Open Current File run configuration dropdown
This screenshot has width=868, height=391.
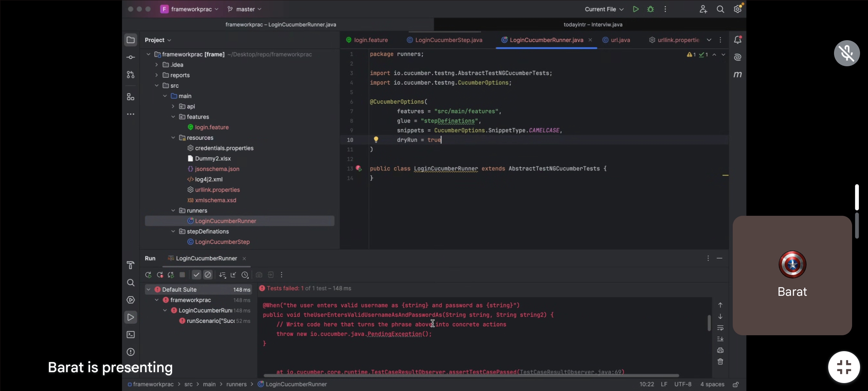tap(604, 9)
